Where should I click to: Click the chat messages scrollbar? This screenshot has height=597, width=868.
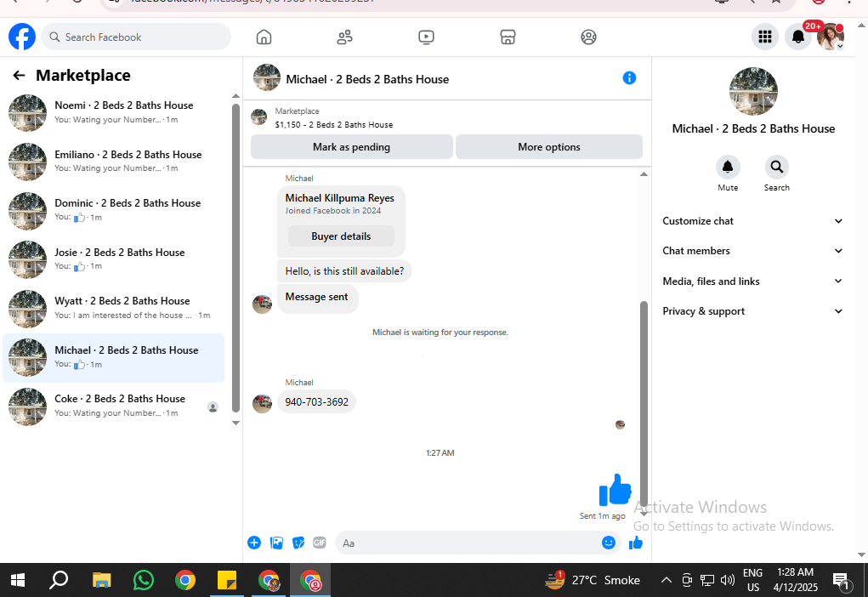(x=644, y=404)
